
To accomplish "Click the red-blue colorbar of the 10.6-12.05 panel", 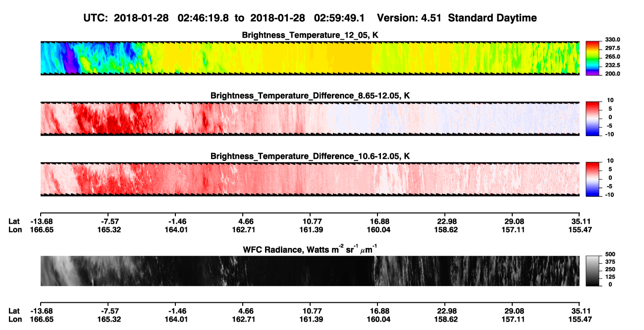I will pyautogui.click(x=593, y=178).
